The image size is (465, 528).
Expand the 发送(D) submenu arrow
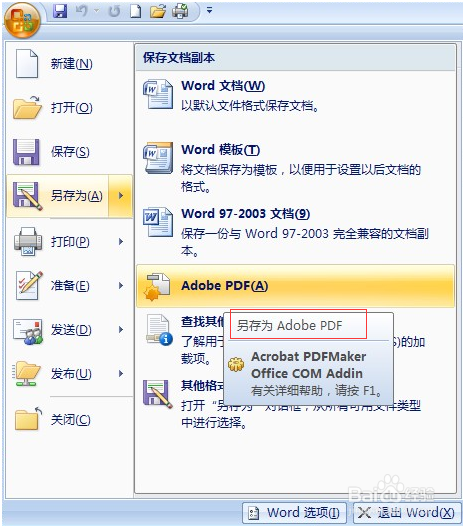[x=121, y=329]
